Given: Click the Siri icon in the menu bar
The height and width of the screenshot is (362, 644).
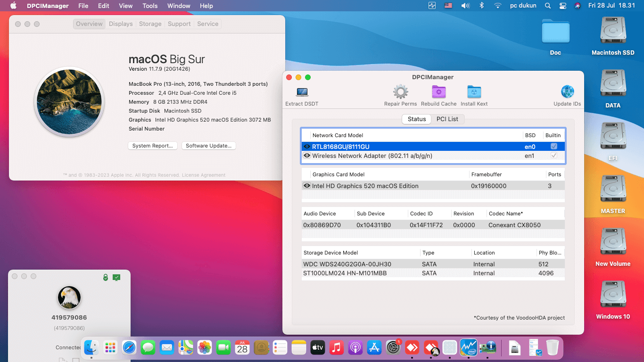Looking at the screenshot, I should (578, 6).
